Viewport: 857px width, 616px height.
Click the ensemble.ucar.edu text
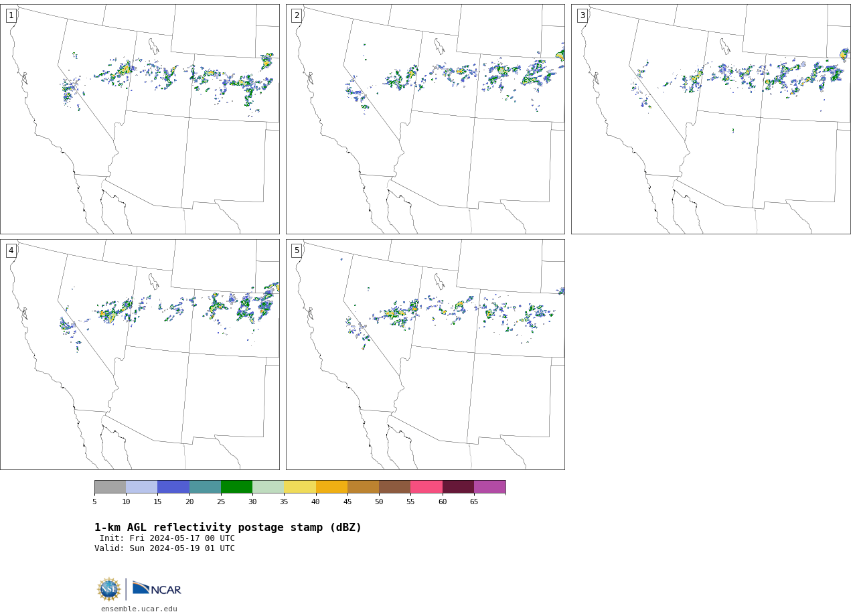(x=139, y=609)
